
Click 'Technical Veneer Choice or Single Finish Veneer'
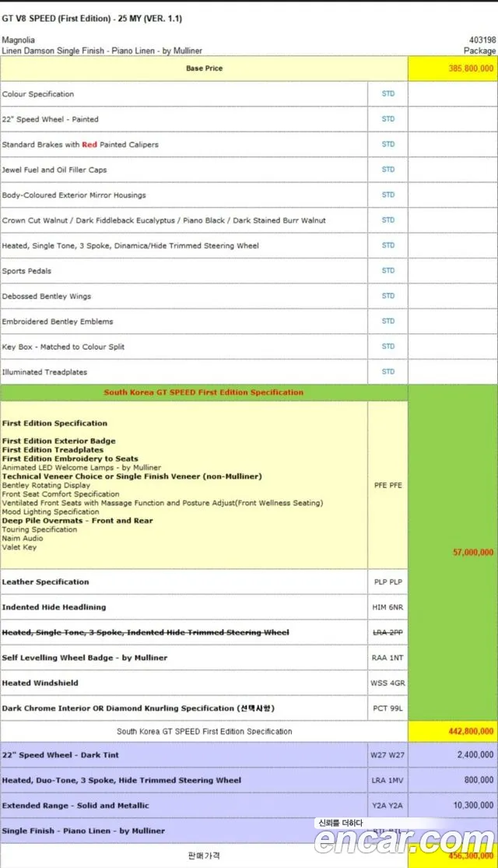tap(132, 476)
